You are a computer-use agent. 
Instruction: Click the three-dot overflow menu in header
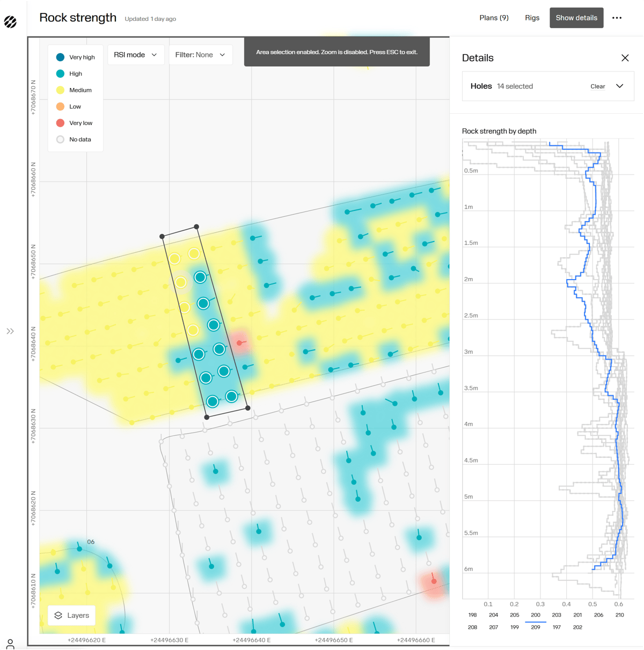(x=617, y=18)
